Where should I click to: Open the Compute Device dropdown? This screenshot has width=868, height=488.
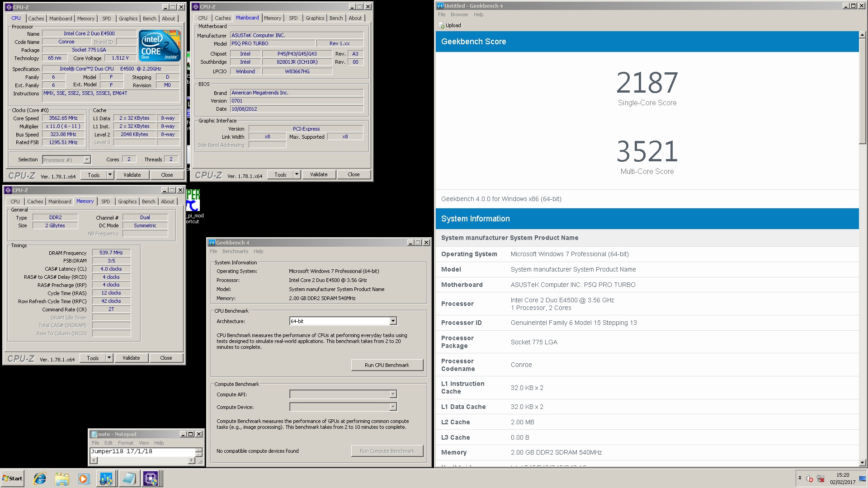pos(393,407)
